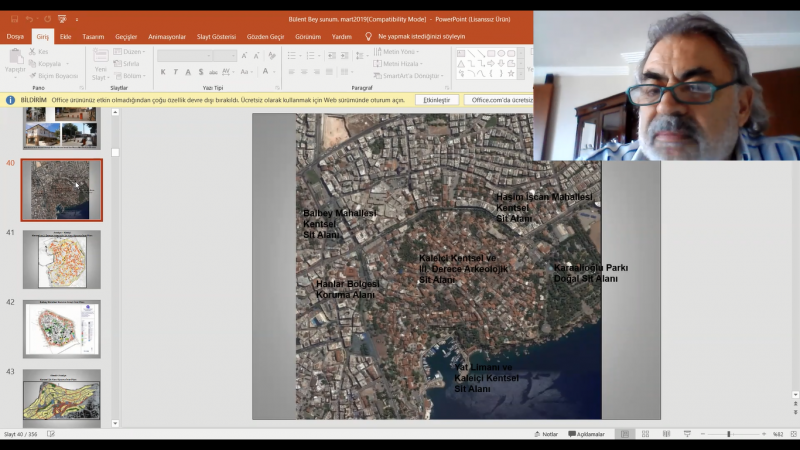Open the Tasarım ribbon tab

[93, 36]
